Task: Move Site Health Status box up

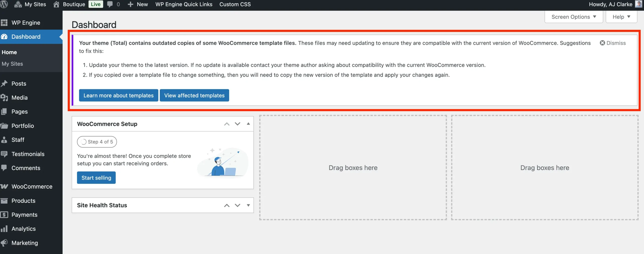Action: click(227, 205)
